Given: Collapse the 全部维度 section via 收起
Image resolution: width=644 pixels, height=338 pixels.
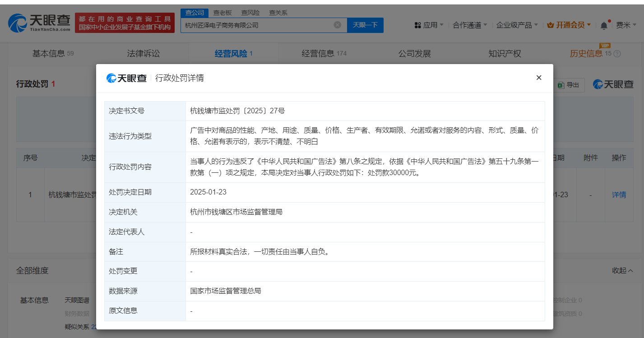Looking at the screenshot, I should (622, 270).
